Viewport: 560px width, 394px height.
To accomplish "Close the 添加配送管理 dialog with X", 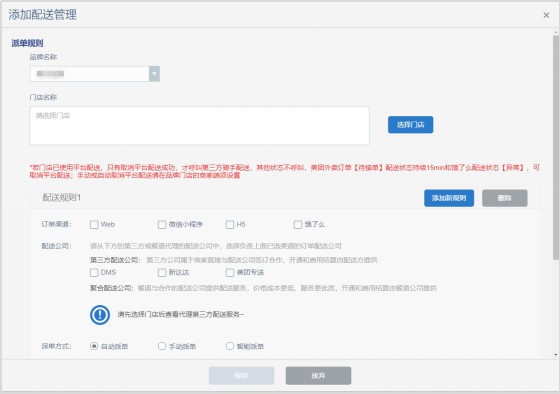I will [546, 15].
